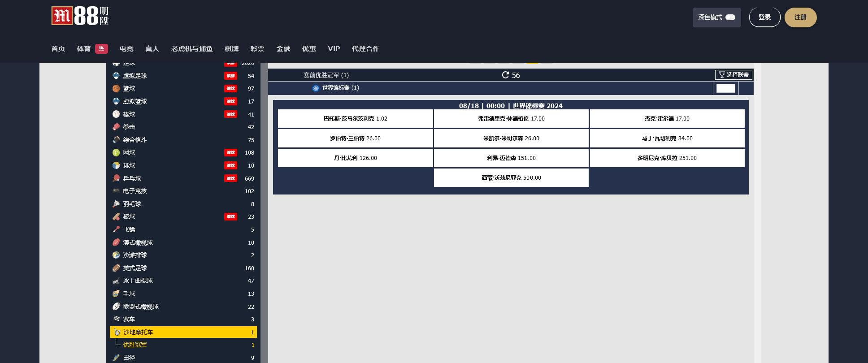This screenshot has height=363, width=868.
Task: Click the 板球 cricket icon
Action: click(116, 216)
